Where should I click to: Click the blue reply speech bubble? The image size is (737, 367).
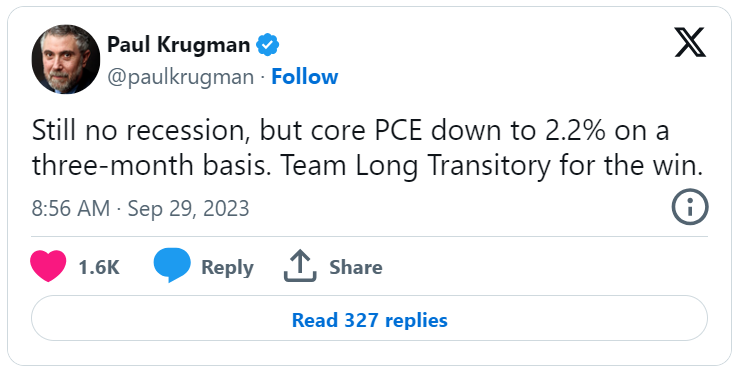(x=172, y=265)
